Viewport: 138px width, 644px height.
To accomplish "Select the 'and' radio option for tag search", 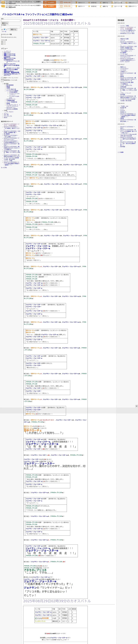I will (5, 29).
